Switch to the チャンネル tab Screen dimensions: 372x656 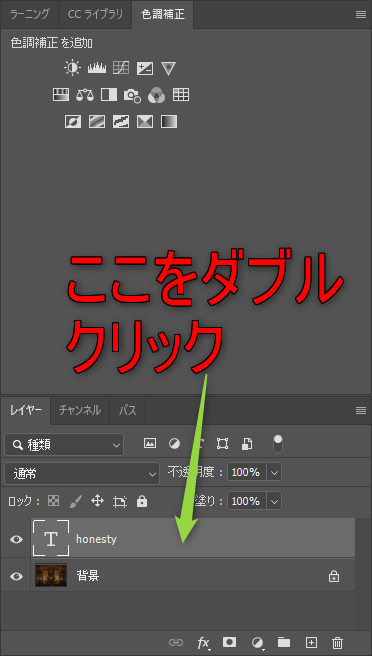tap(80, 410)
